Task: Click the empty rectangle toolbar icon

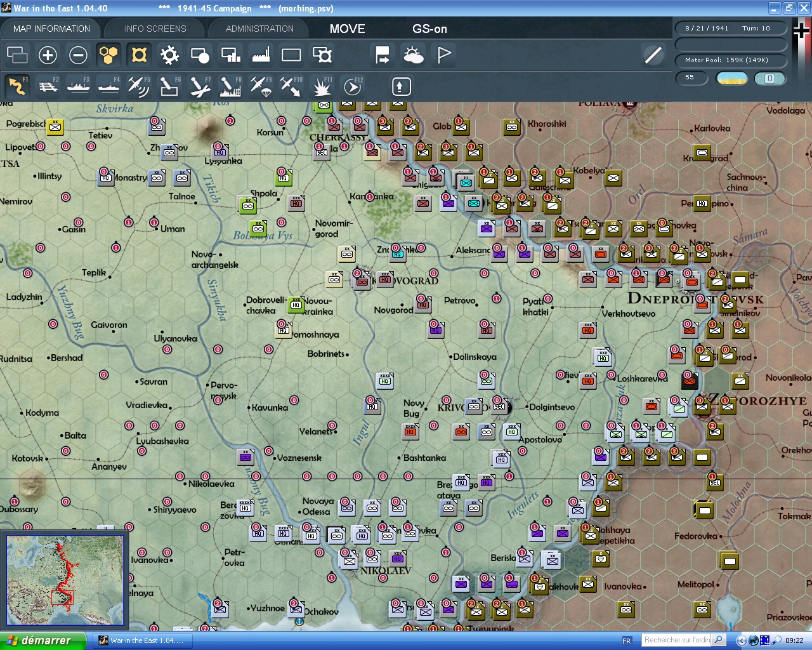Action: 291,55
